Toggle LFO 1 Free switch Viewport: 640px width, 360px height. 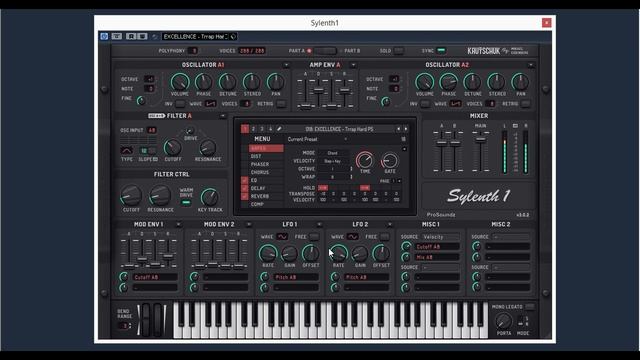tap(314, 237)
